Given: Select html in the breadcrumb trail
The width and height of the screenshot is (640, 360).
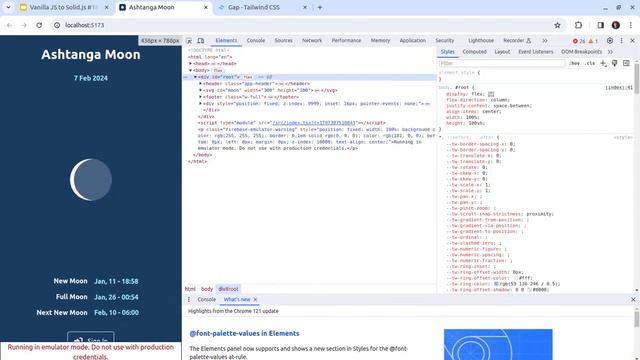Looking at the screenshot, I should tap(190, 289).
